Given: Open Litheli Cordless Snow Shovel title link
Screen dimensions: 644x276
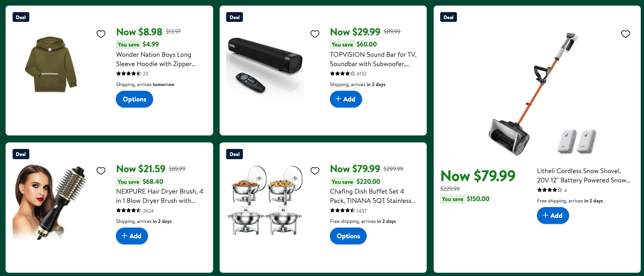Looking at the screenshot, I should point(584,175).
